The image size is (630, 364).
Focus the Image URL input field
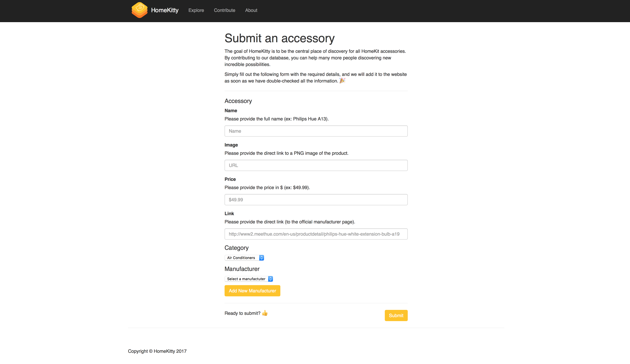coord(316,165)
